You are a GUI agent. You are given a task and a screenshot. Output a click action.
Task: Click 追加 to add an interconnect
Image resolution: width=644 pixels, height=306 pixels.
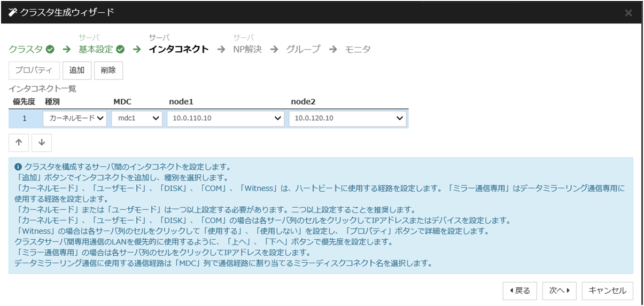[76, 70]
